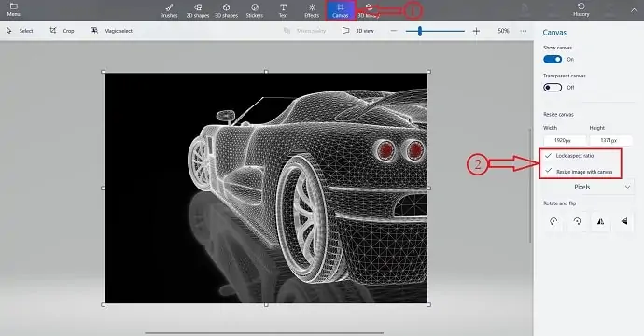
Task: Open the Pixels unit dropdown
Action: coord(588,187)
